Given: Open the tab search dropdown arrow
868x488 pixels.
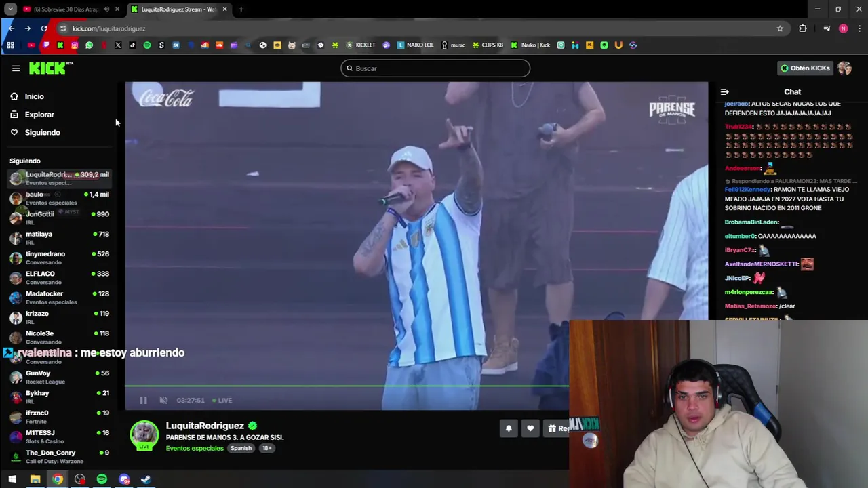Looking at the screenshot, I should [x=10, y=9].
